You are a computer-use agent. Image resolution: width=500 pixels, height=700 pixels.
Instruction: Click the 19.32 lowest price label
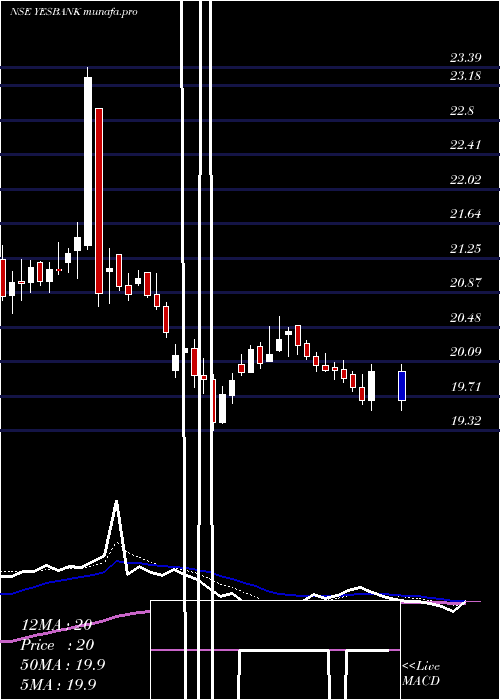pyautogui.click(x=466, y=421)
